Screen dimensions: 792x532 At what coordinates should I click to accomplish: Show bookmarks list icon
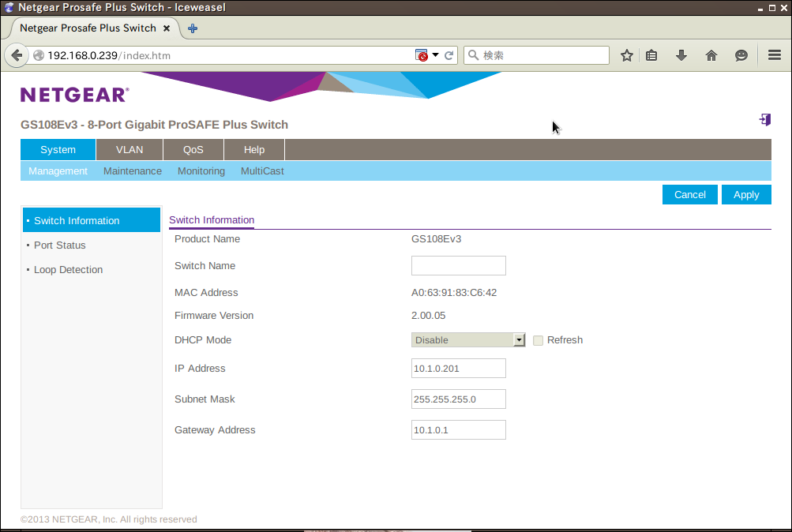[651, 55]
